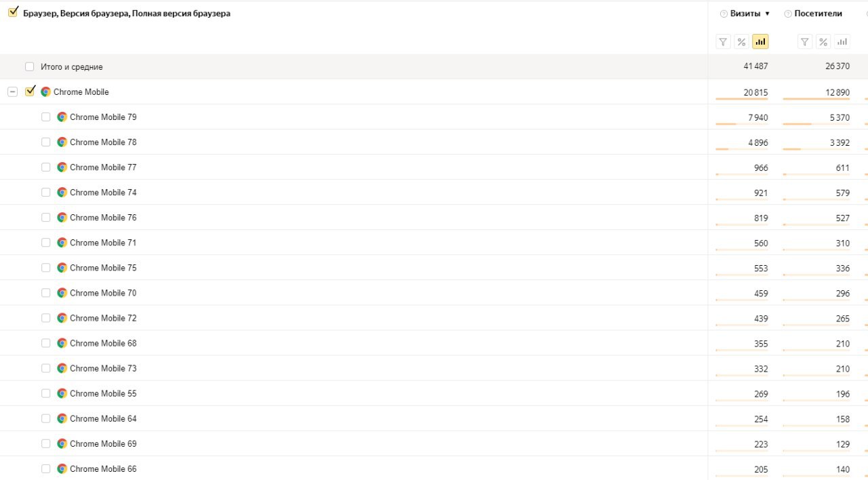Viewport: 868px width, 480px height.
Task: Toggle bar chart icon under Визиты column
Action: pos(760,42)
